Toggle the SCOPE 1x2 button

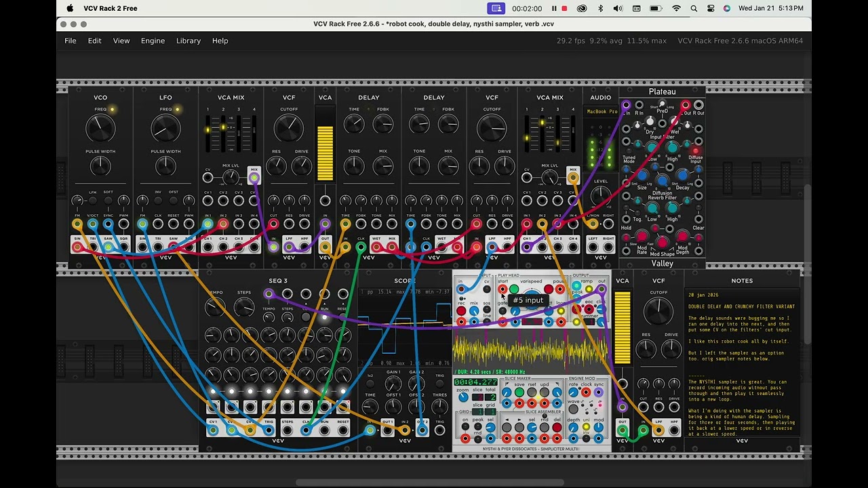(370, 384)
